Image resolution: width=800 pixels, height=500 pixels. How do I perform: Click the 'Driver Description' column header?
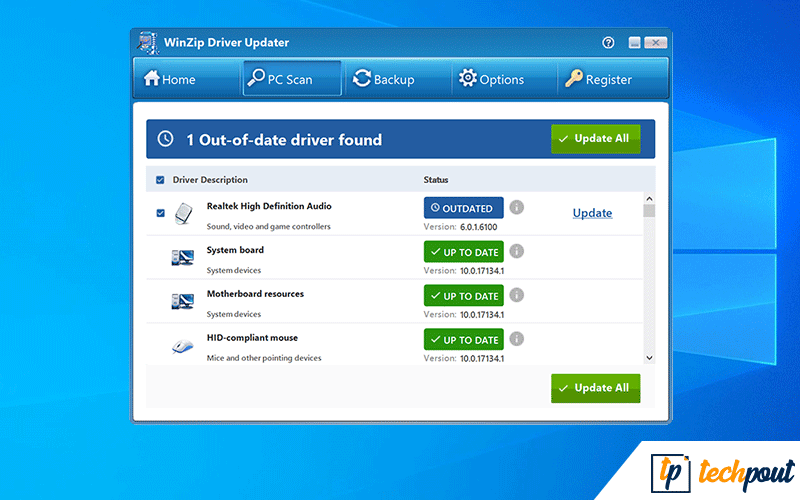click(210, 180)
